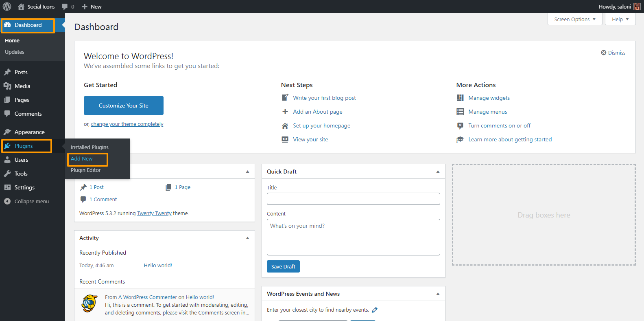This screenshot has height=321, width=644.
Task: Click the plus icon next to New
Action: point(85,7)
